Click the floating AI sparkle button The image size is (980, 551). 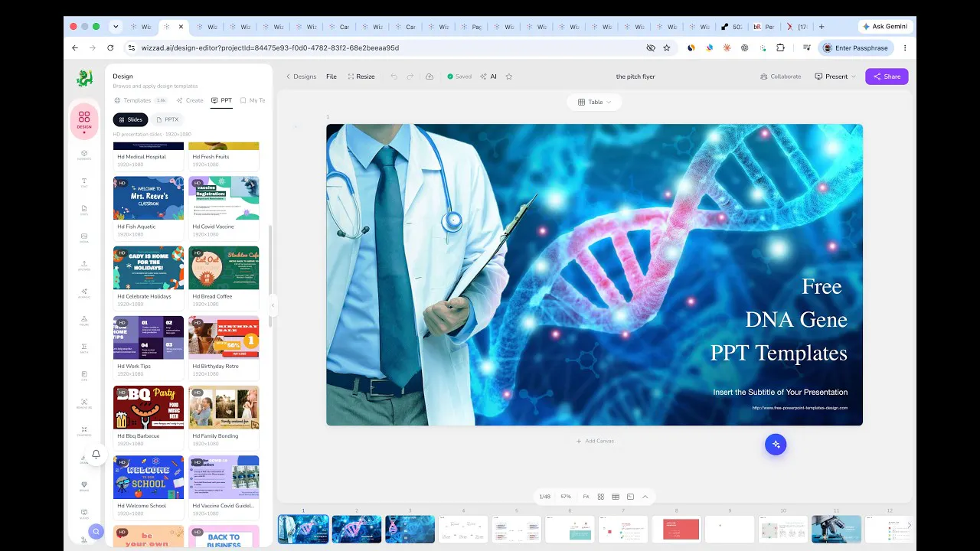(776, 445)
